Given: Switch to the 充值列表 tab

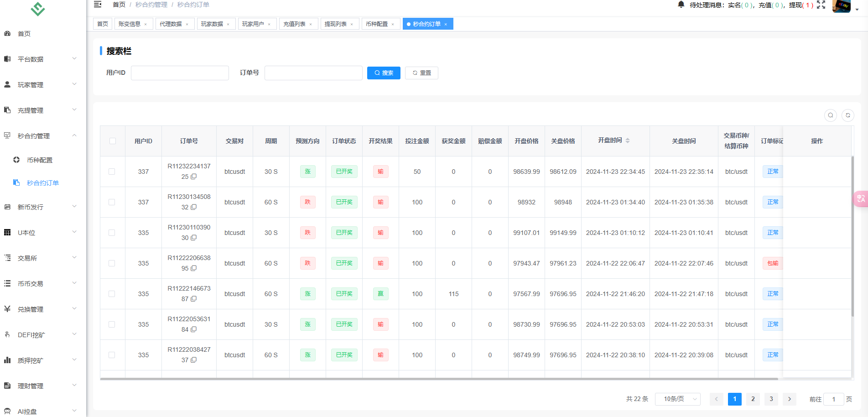Looking at the screenshot, I should (294, 24).
